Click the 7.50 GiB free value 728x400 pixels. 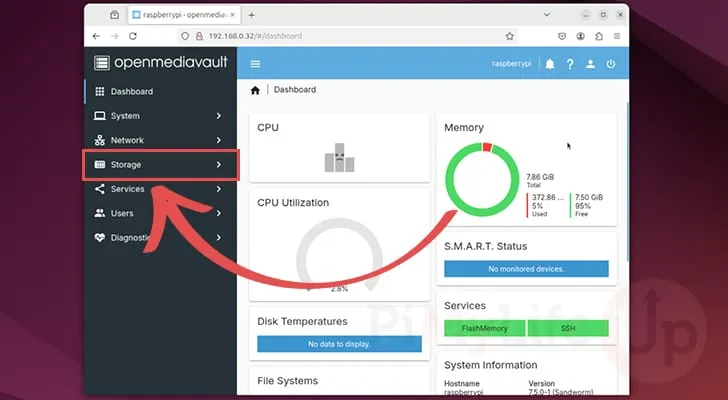pos(589,197)
